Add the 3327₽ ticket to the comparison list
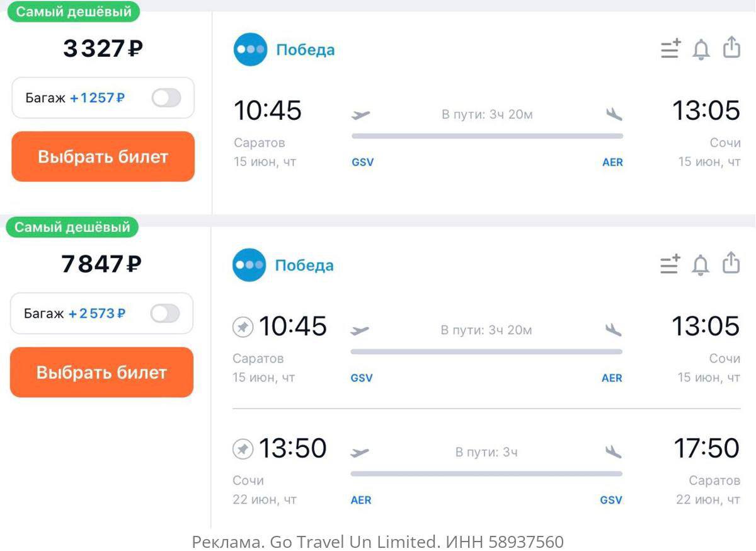 click(671, 49)
